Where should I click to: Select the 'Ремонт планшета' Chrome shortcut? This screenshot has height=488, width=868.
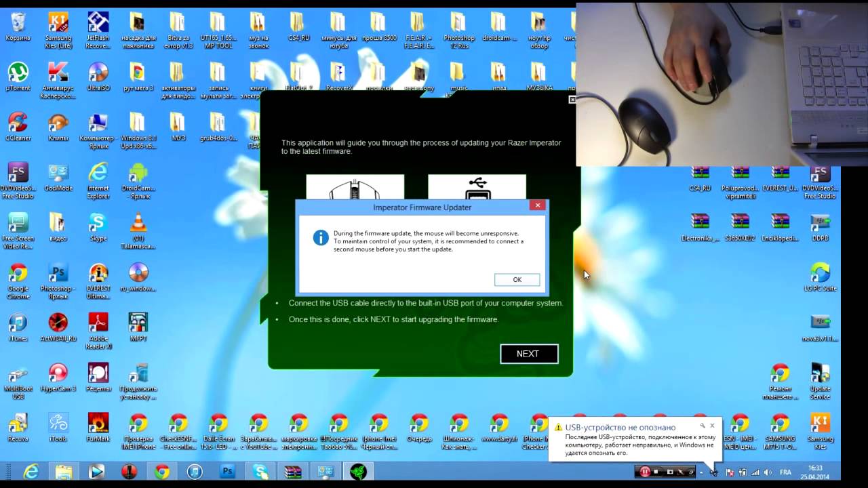780,382
